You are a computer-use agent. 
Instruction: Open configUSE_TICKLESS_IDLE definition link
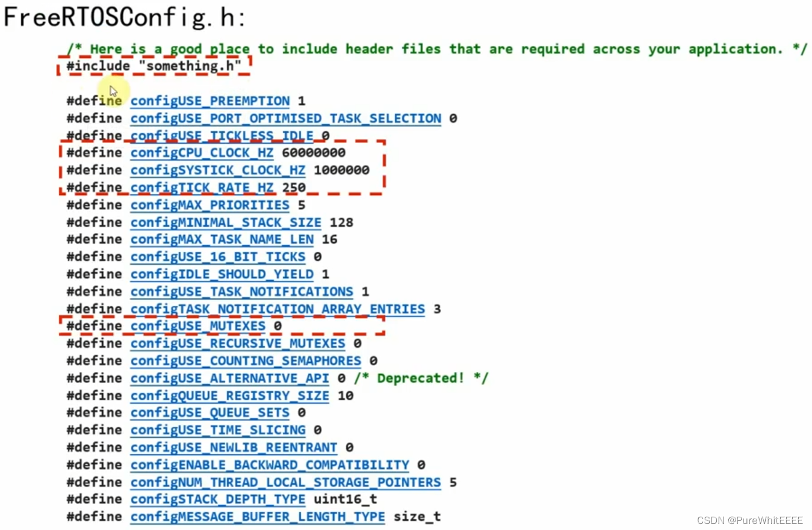(222, 136)
